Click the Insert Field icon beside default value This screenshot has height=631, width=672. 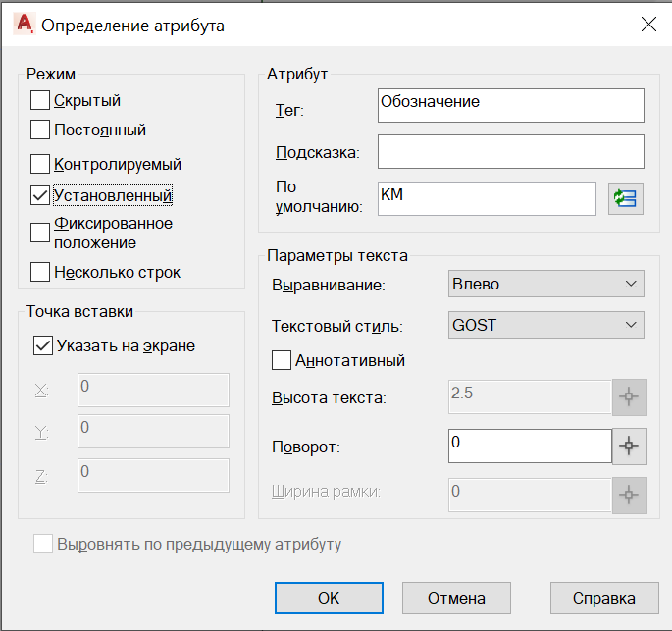click(x=625, y=198)
